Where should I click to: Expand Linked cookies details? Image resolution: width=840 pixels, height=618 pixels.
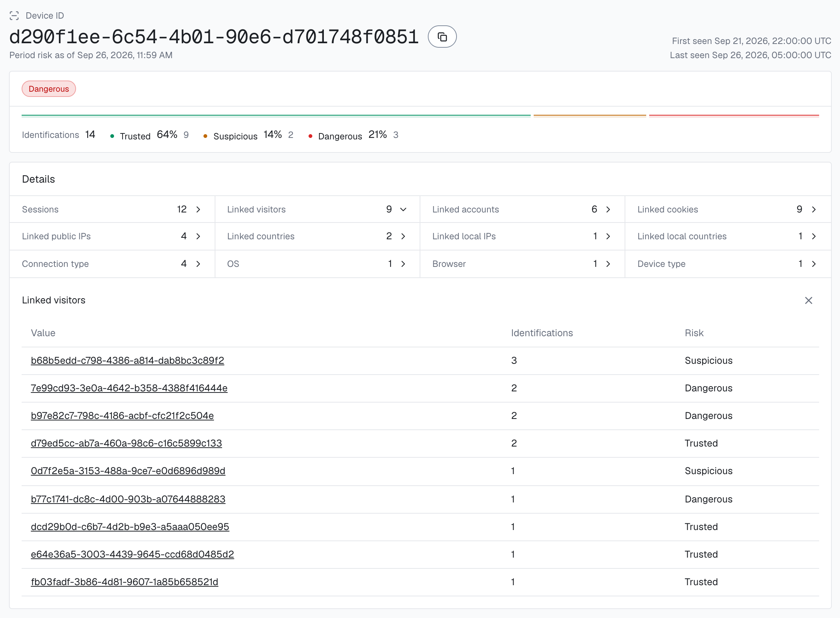728,209
